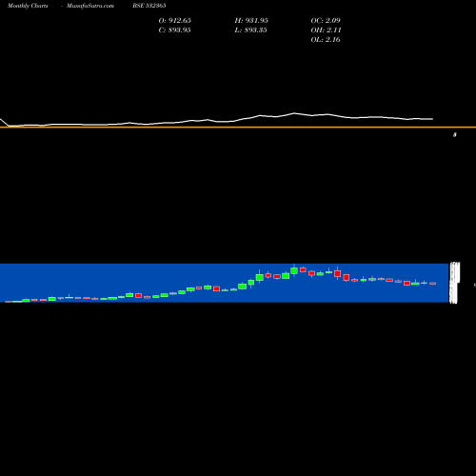Click the high value 'H: 931.95'
The image size is (476, 476).
[x=251, y=20]
